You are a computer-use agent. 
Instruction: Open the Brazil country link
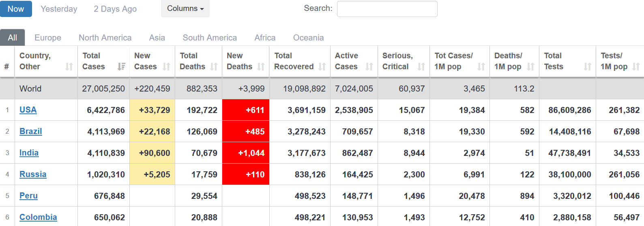pyautogui.click(x=31, y=131)
